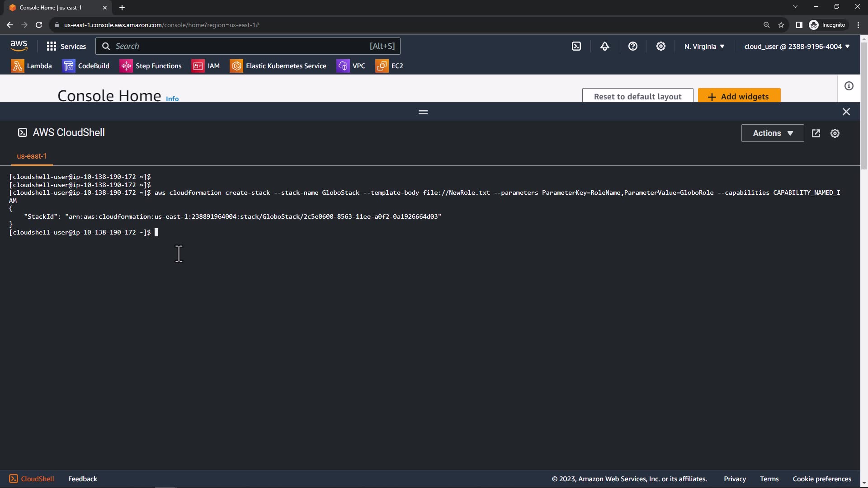Open the console settings gear in top bar
The width and height of the screenshot is (868, 488).
660,46
